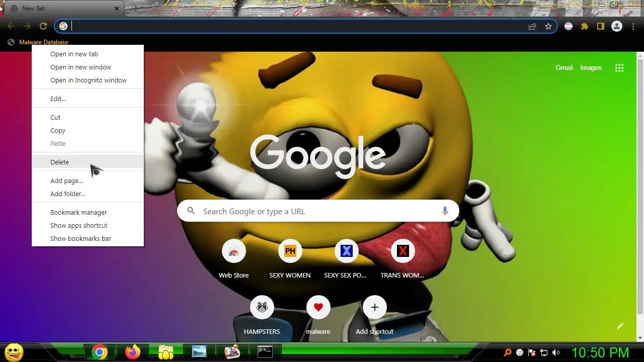This screenshot has width=644, height=362.
Task: Open a new tab with plus button
Action: click(135, 9)
